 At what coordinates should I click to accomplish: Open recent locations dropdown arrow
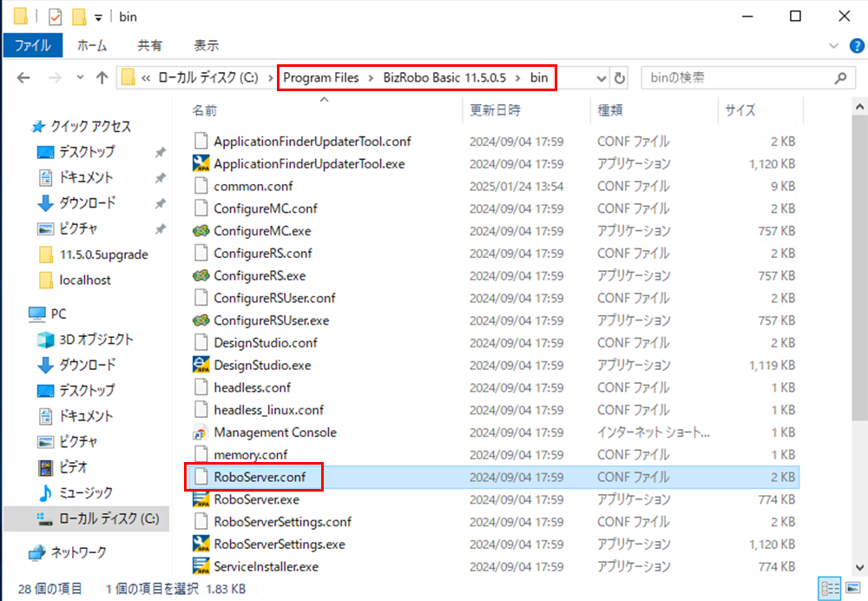coord(80,77)
